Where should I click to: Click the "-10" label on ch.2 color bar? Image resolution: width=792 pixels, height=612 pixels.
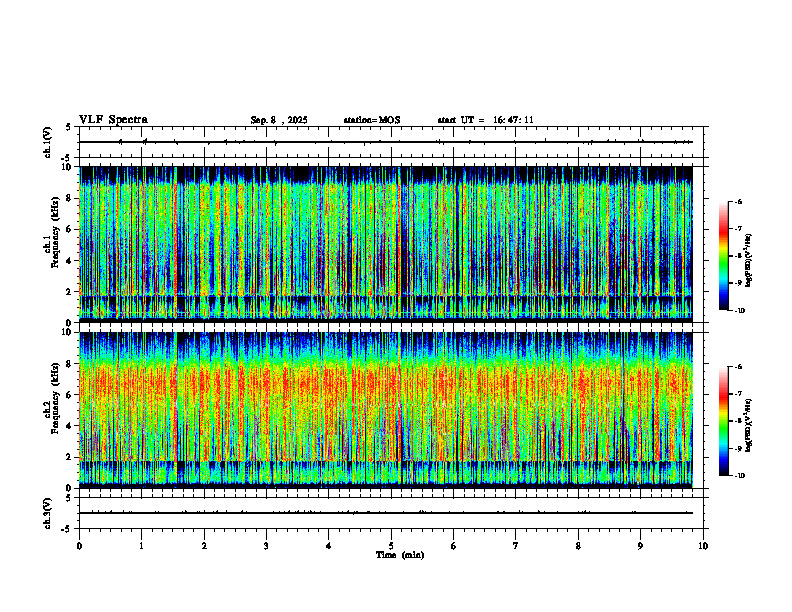point(739,476)
